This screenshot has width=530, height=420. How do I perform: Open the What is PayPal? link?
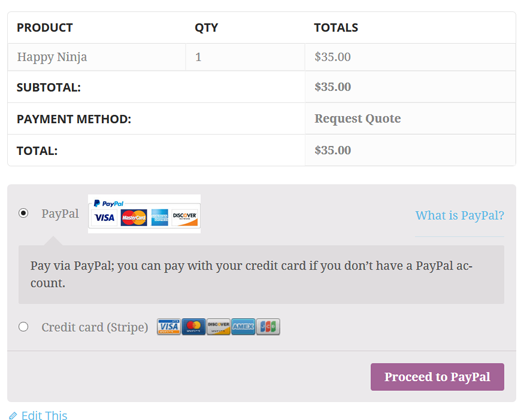click(x=460, y=215)
